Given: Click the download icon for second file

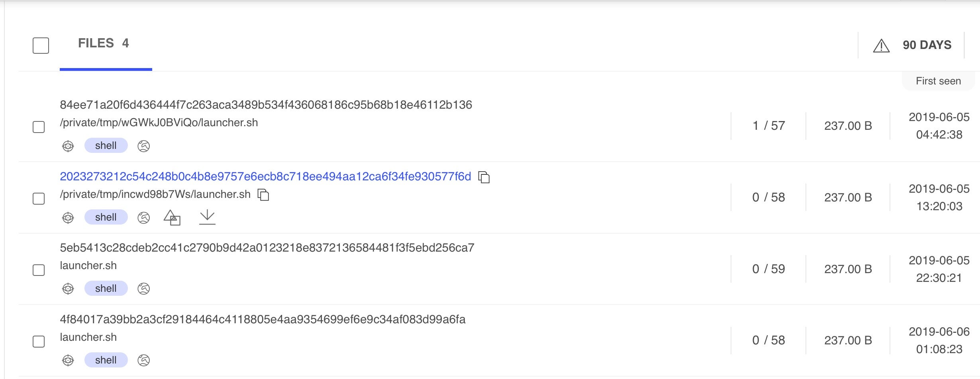Looking at the screenshot, I should [x=207, y=217].
